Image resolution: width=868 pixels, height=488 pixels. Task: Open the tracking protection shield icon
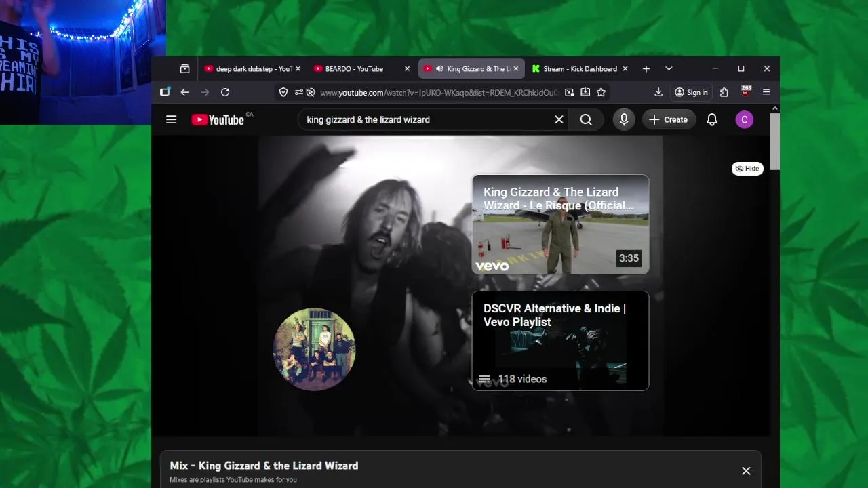283,92
